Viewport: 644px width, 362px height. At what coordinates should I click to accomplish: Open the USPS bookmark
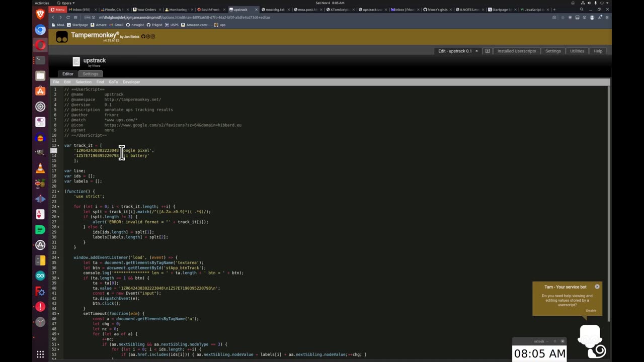click(x=172, y=25)
